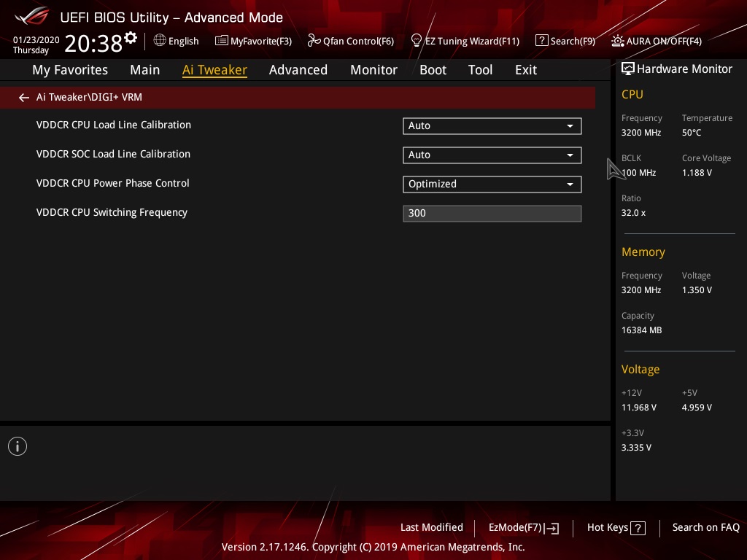Image resolution: width=747 pixels, height=560 pixels.
Task: Click the back arrow to Ai Tweaker
Action: [23, 98]
